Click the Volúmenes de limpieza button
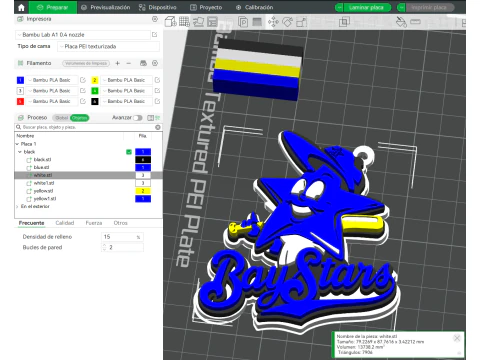The image size is (480, 360). pos(86,63)
